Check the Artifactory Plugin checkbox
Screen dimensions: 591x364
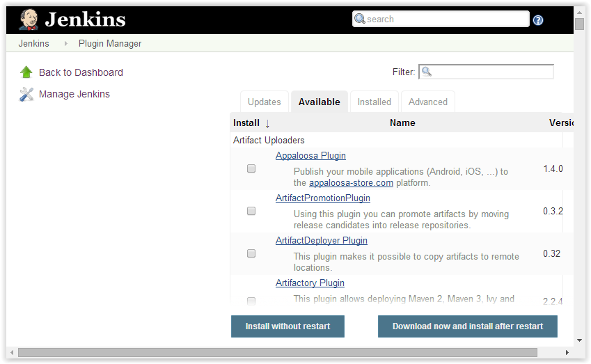coord(251,301)
